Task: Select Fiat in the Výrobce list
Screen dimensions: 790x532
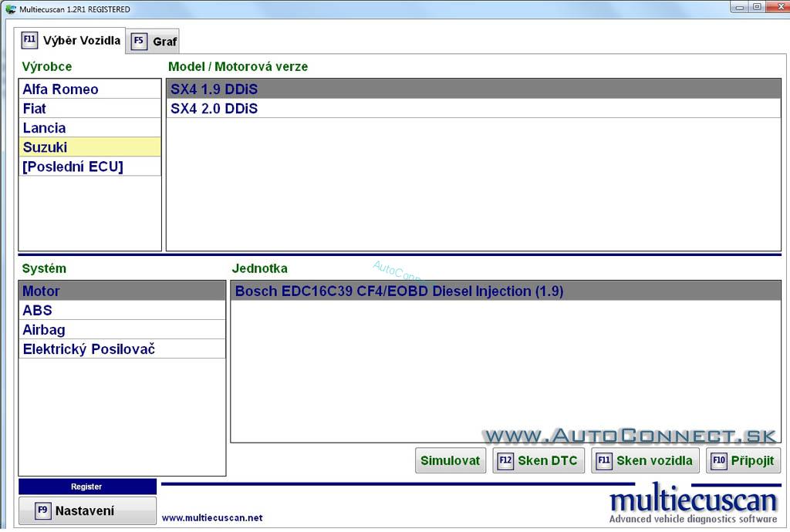Action: point(89,108)
